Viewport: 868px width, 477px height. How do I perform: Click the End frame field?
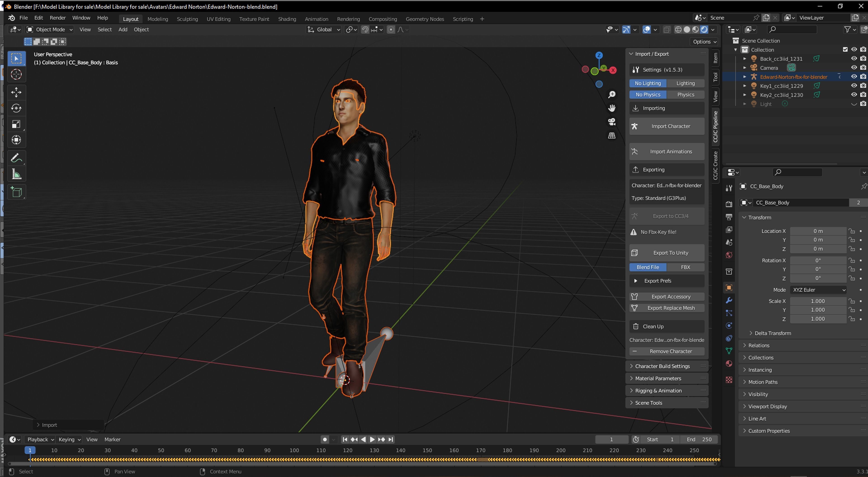pos(699,439)
